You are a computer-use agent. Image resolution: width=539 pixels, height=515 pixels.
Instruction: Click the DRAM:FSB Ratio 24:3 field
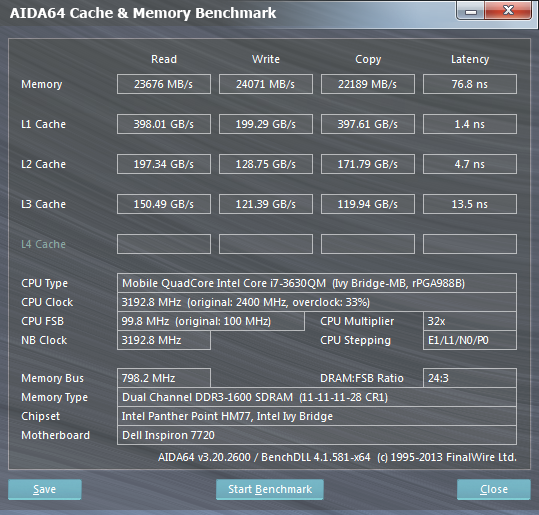pyautogui.click(x=470, y=378)
